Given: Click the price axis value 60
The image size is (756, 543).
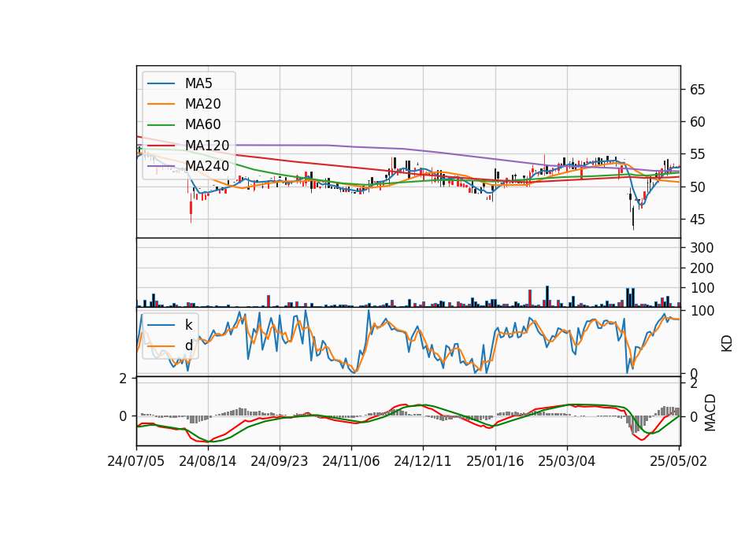Looking at the screenshot, I should point(697,122).
